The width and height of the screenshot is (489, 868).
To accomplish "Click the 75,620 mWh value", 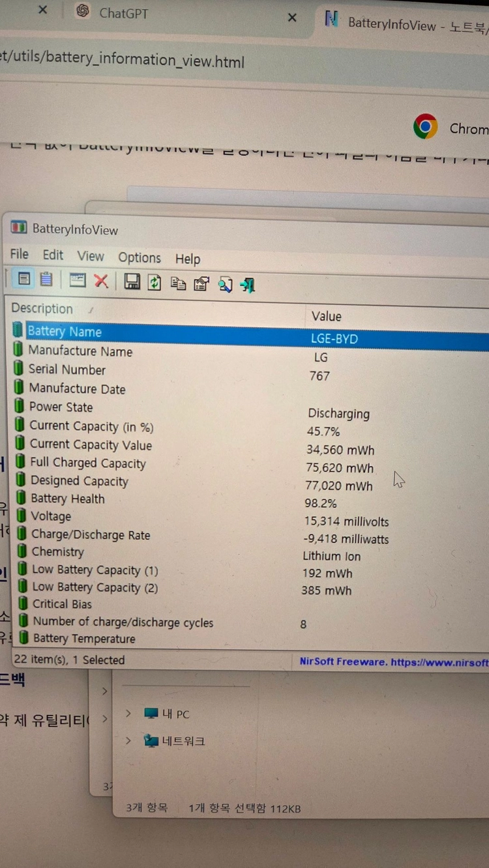I will (x=340, y=468).
